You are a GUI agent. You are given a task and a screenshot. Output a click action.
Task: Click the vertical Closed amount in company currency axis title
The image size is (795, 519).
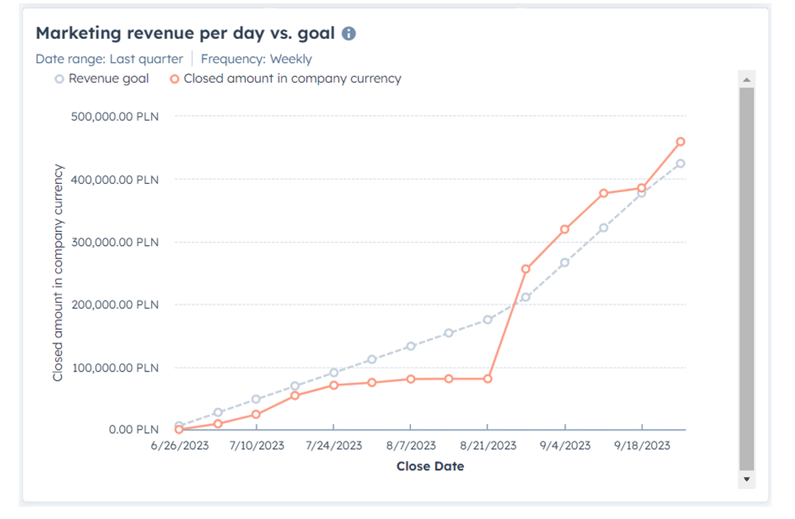[58, 273]
